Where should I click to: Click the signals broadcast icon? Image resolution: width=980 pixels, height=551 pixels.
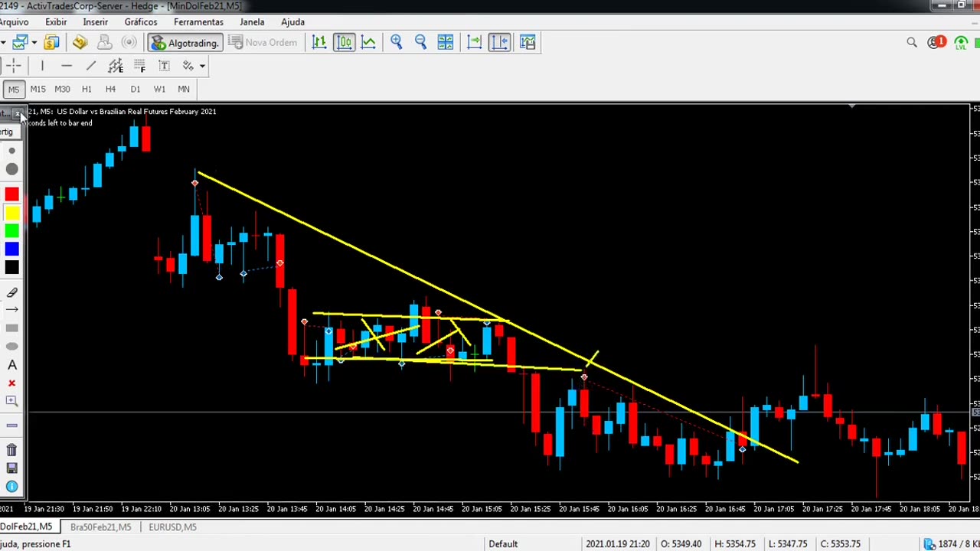tap(129, 42)
